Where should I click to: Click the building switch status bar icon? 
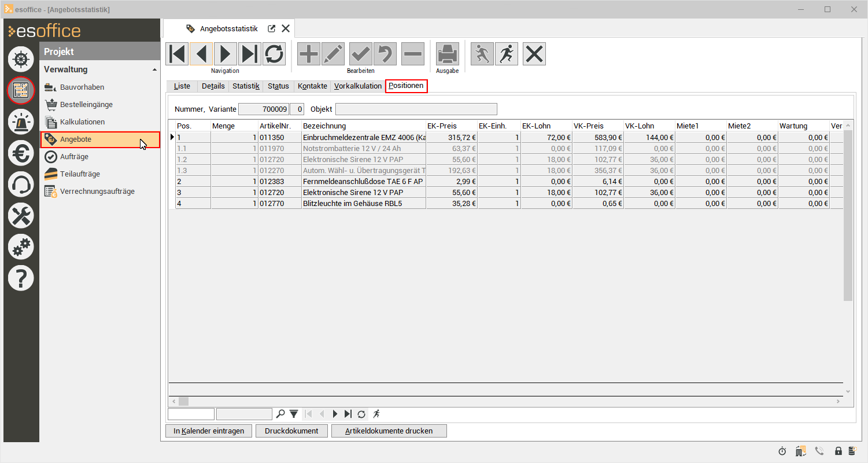[x=801, y=451]
